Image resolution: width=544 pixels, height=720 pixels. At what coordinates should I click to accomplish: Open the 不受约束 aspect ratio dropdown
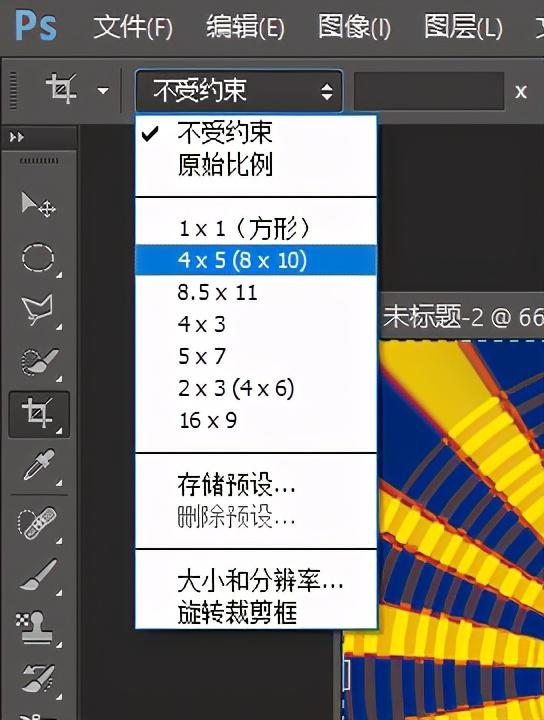[x=239, y=90]
